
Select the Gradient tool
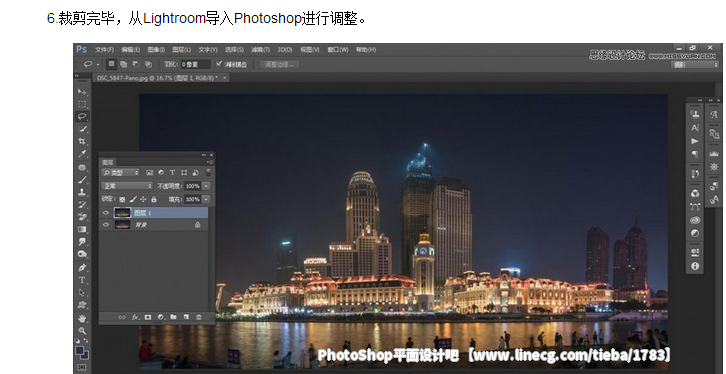(x=82, y=229)
